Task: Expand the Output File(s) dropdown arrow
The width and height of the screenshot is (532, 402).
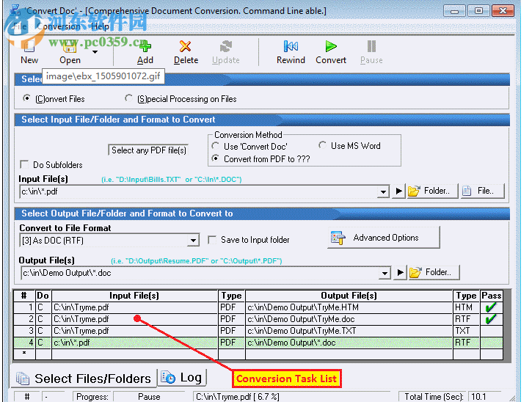Action: pyautogui.click(x=385, y=273)
